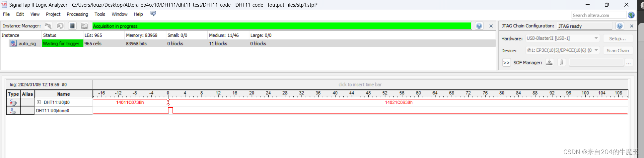
Task: Click the Acquisition in progress bar
Action: click(282, 26)
